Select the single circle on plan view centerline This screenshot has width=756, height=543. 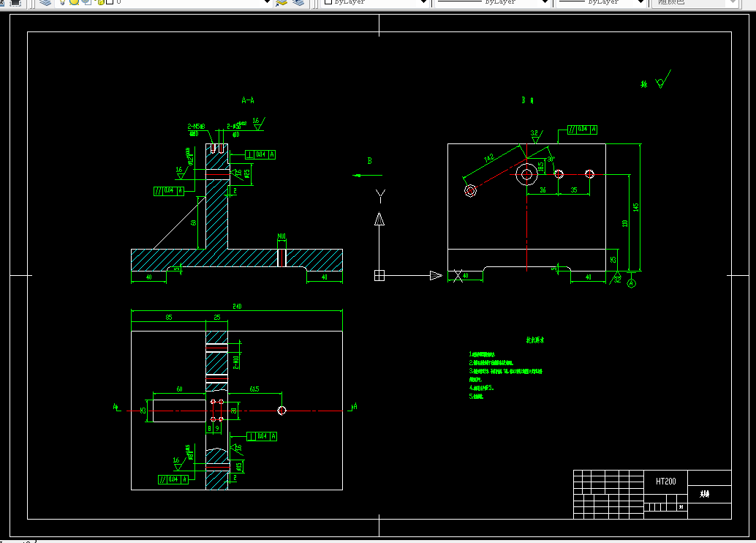tap(282, 411)
